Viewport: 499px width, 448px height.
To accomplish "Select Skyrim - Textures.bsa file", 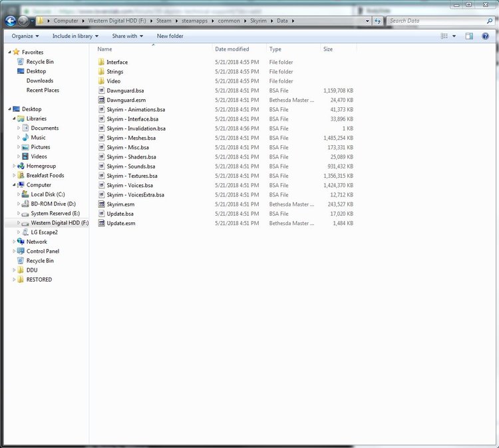I will [132, 176].
